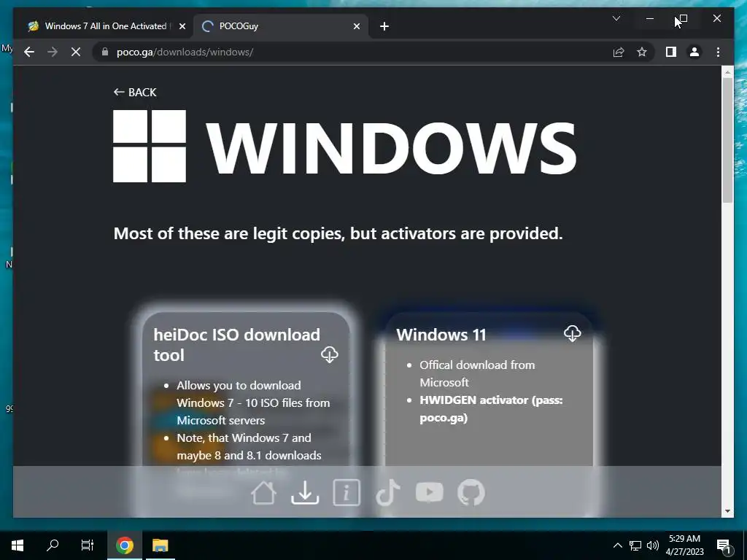Screen dimensions: 747x560
Task: Click the scrollbar up arrow
Action: (x=727, y=72)
